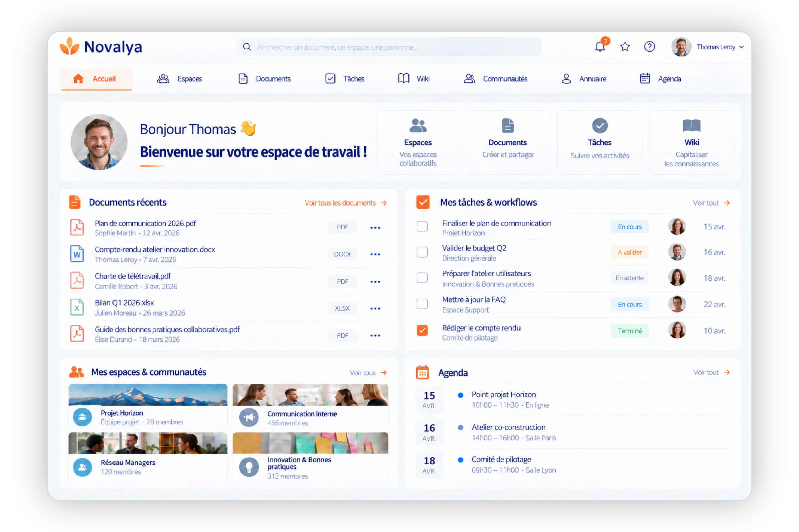Click Word icon for Compte-rendu atelier innovation.docx
The width and height of the screenshot is (799, 532).
click(x=77, y=254)
